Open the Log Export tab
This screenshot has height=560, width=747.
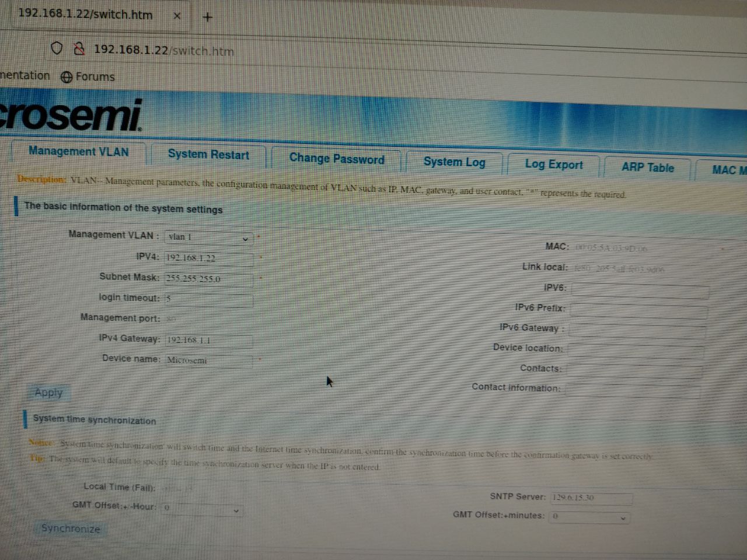click(x=553, y=164)
